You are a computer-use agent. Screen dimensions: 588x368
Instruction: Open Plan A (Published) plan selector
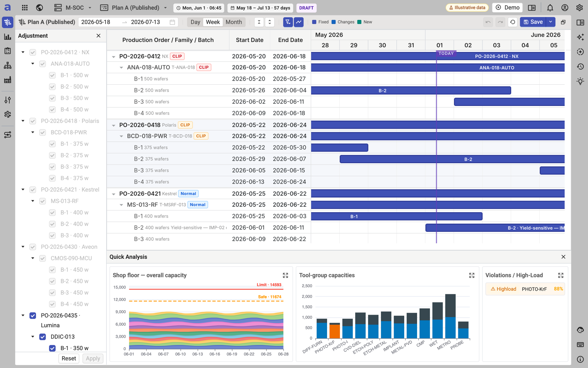pos(134,8)
